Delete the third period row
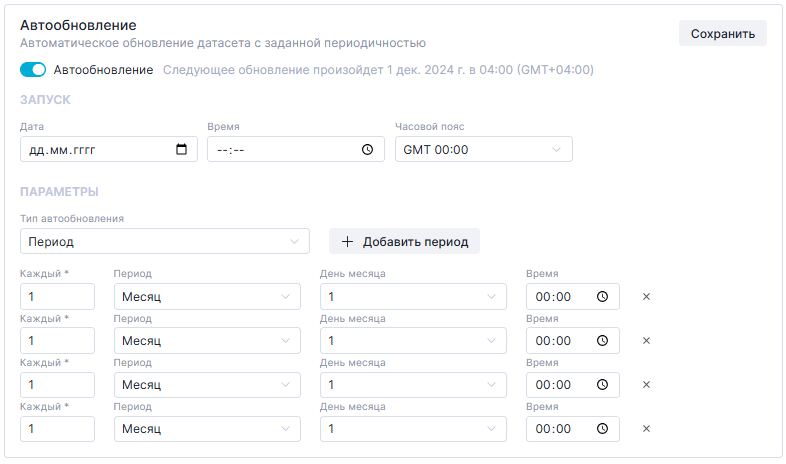This screenshot has height=464, width=786. pos(646,385)
